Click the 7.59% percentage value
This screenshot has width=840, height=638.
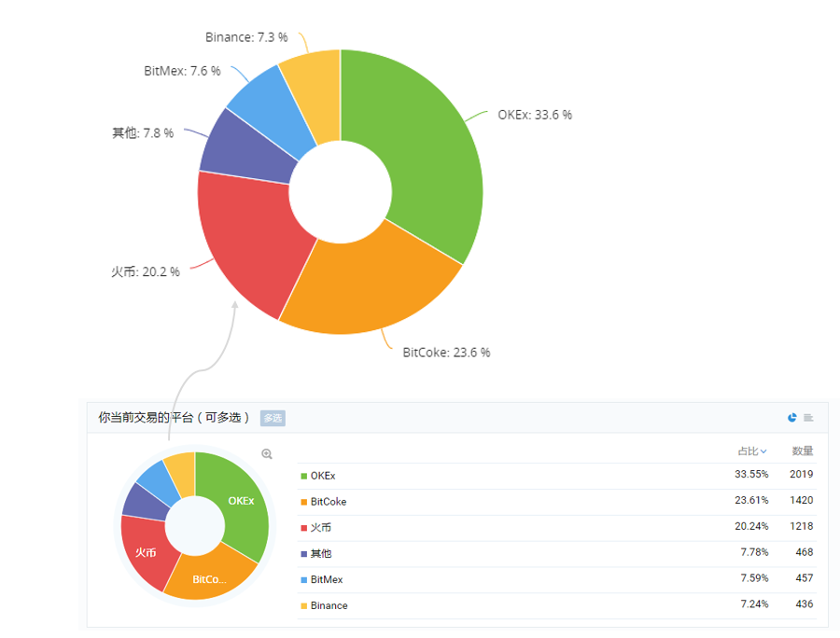click(x=754, y=578)
